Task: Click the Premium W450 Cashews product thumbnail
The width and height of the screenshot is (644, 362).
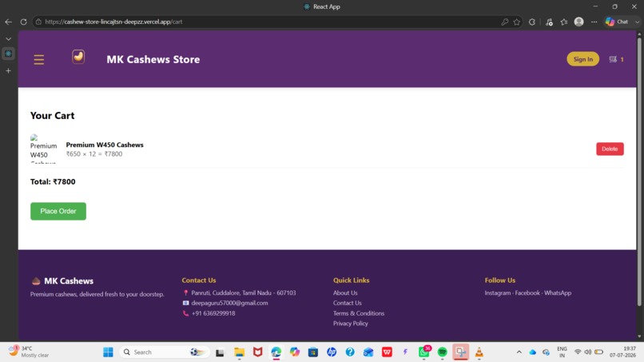Action: [x=43, y=149]
